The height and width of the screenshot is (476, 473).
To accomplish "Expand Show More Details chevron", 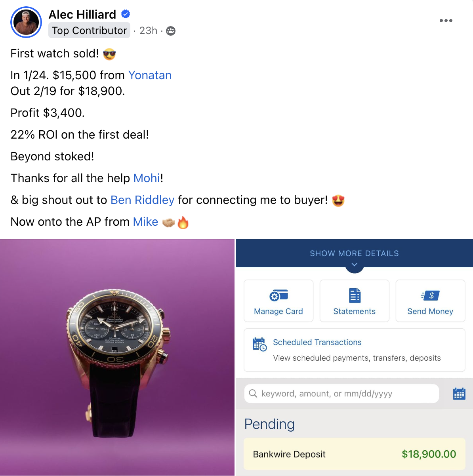I will click(x=355, y=265).
